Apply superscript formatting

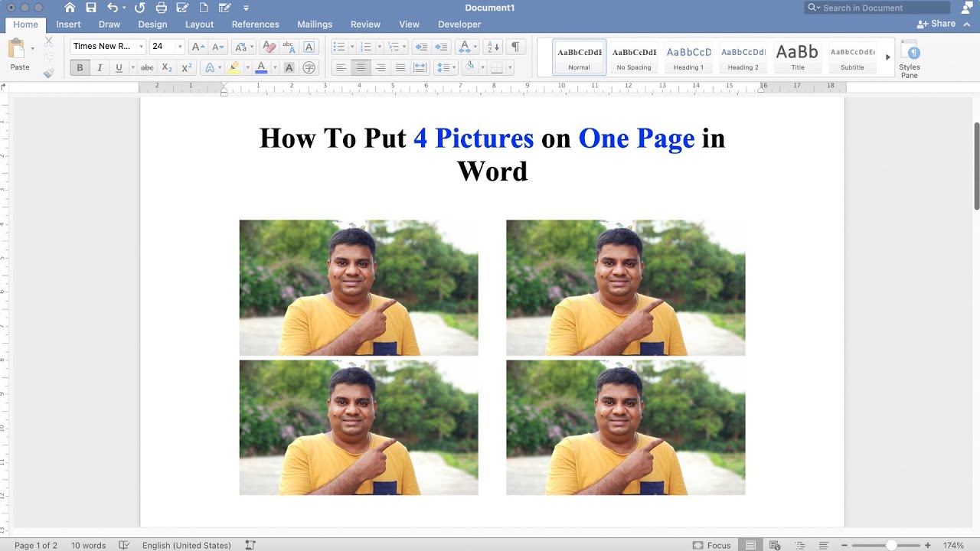click(187, 68)
